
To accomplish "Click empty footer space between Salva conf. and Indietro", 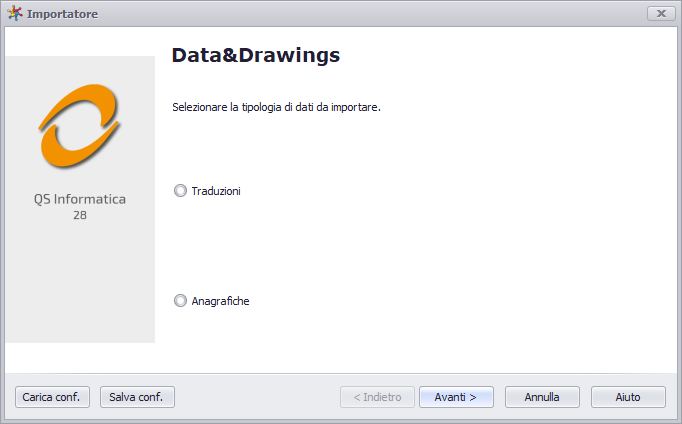I will [257, 397].
